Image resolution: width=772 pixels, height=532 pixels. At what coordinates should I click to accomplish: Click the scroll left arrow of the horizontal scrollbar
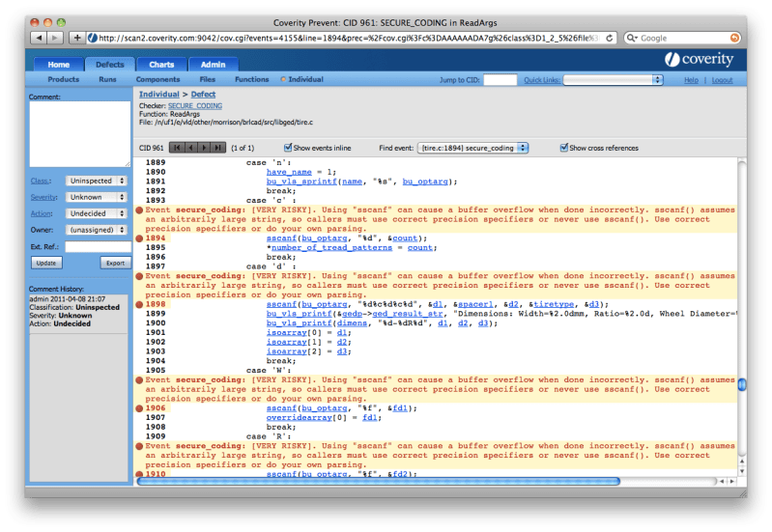[722, 481]
